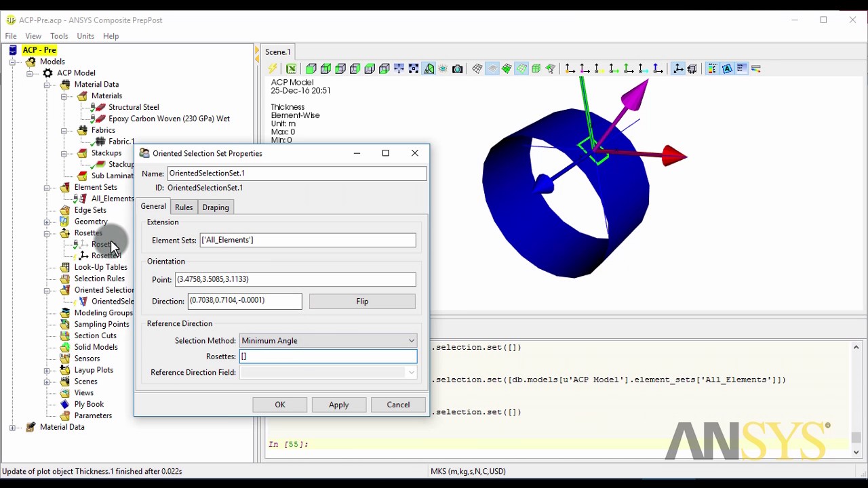
Task: Click the 'MKS (m,kg,s,N,C,USD)' status text
Action: tap(468, 471)
